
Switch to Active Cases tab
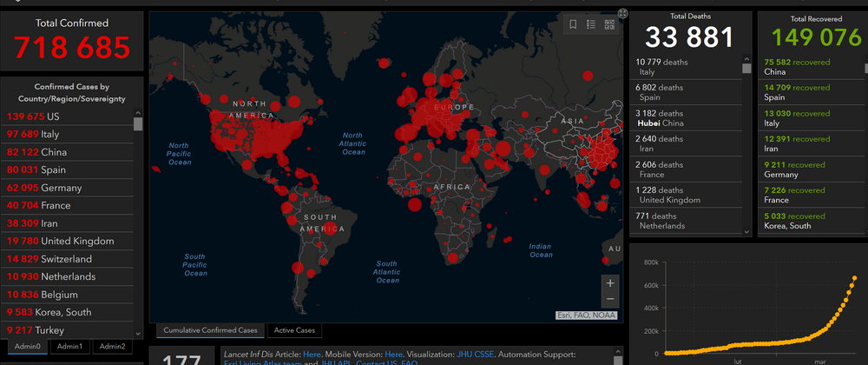[x=294, y=330]
